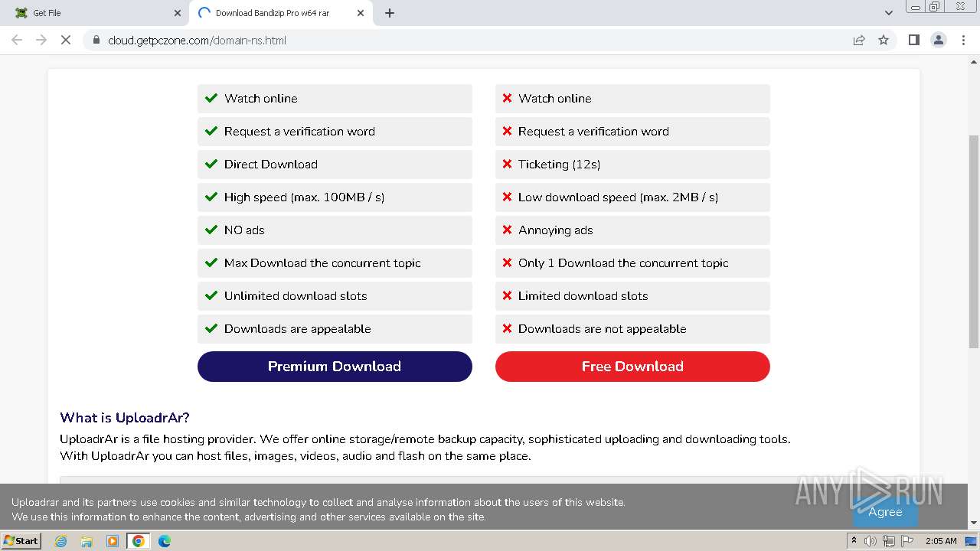Stop loading the page

click(x=66, y=40)
